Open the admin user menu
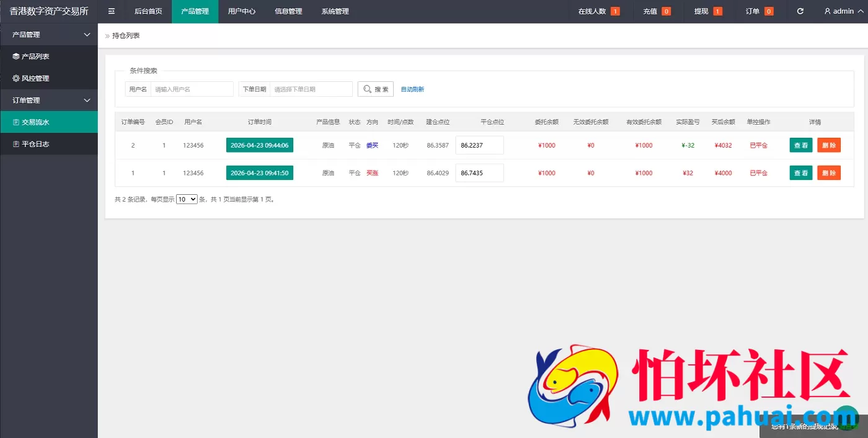This screenshot has height=438, width=868. click(x=843, y=11)
